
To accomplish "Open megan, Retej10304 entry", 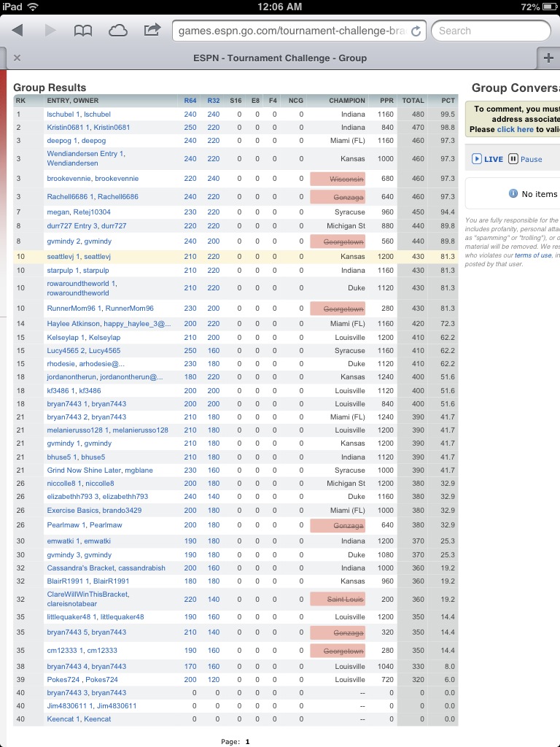I will pos(79,212).
